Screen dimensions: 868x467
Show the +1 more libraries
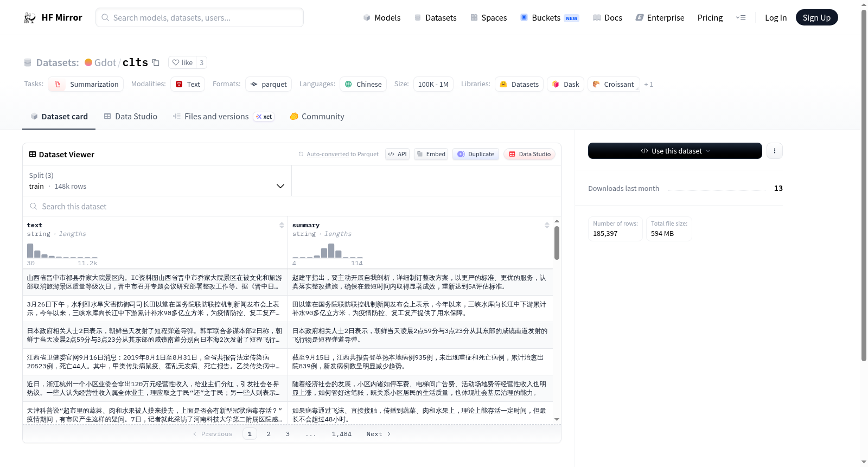pyautogui.click(x=649, y=85)
